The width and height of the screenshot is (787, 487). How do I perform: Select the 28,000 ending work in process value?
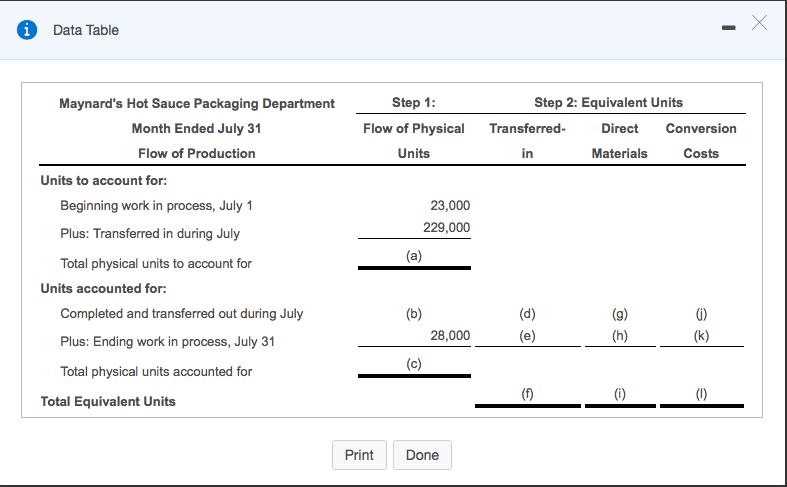pos(450,335)
